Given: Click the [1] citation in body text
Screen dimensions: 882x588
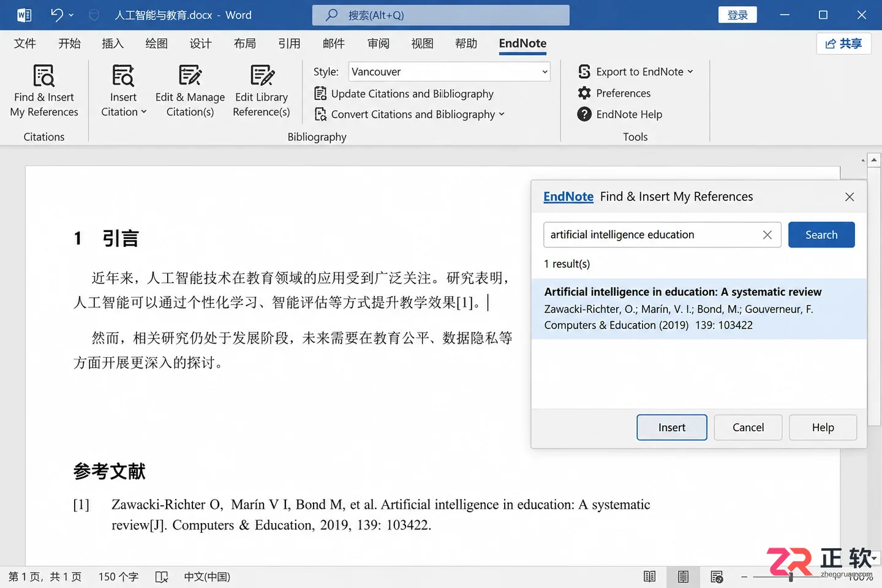Looking at the screenshot, I should point(464,303).
